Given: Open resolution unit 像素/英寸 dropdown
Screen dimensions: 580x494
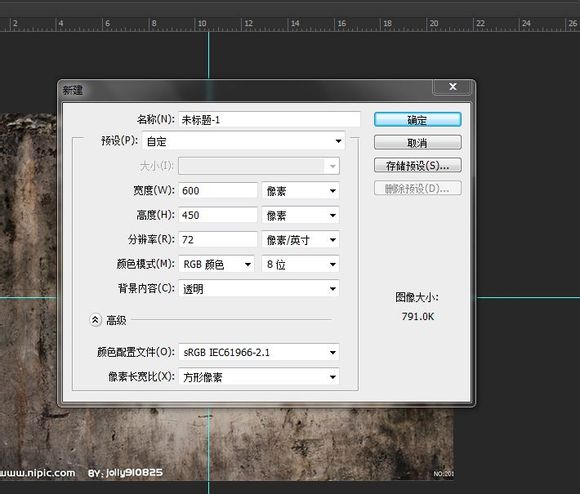Looking at the screenshot, I should coord(300,240).
